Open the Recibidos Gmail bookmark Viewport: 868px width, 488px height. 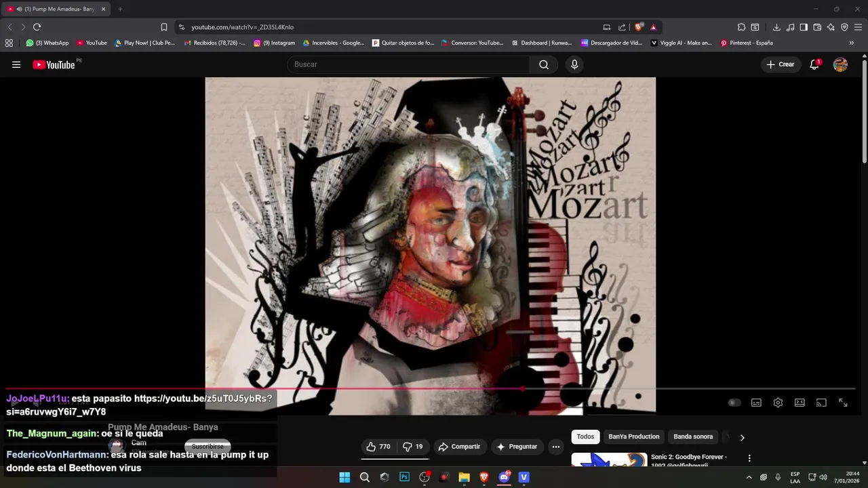coord(215,43)
